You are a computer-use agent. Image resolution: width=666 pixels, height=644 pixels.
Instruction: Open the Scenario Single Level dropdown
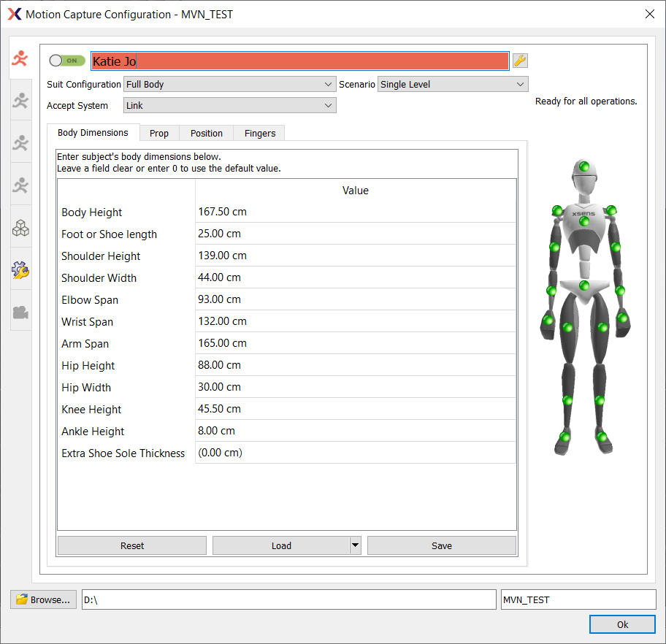pos(452,85)
